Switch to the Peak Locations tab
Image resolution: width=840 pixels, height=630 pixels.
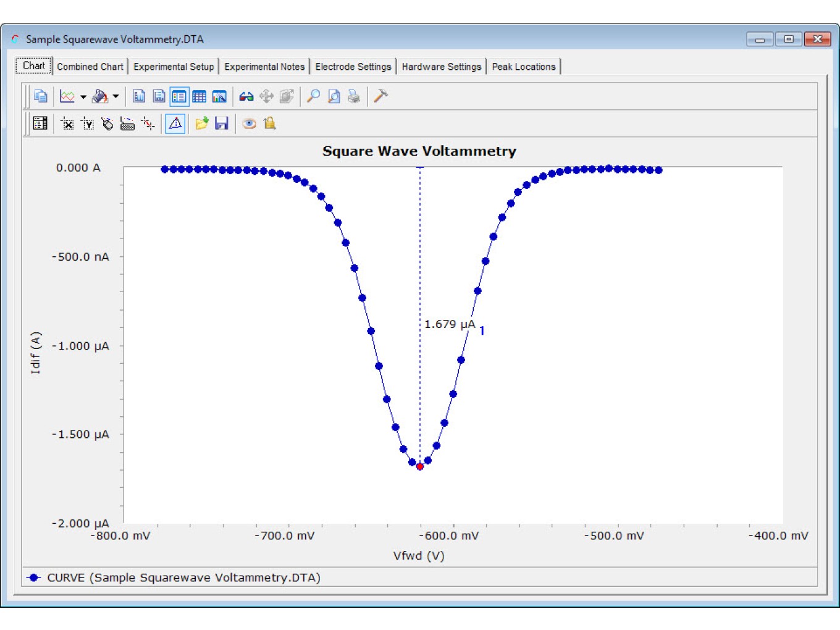pyautogui.click(x=524, y=67)
